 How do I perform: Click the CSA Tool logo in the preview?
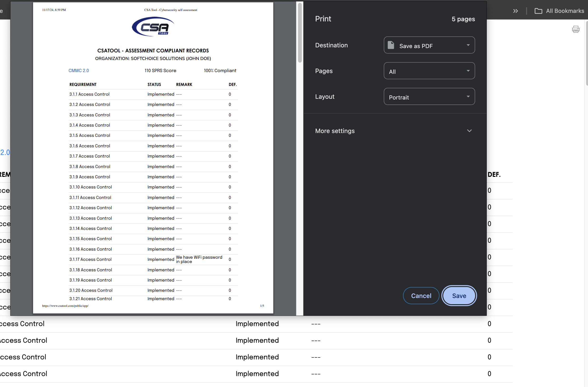click(153, 27)
